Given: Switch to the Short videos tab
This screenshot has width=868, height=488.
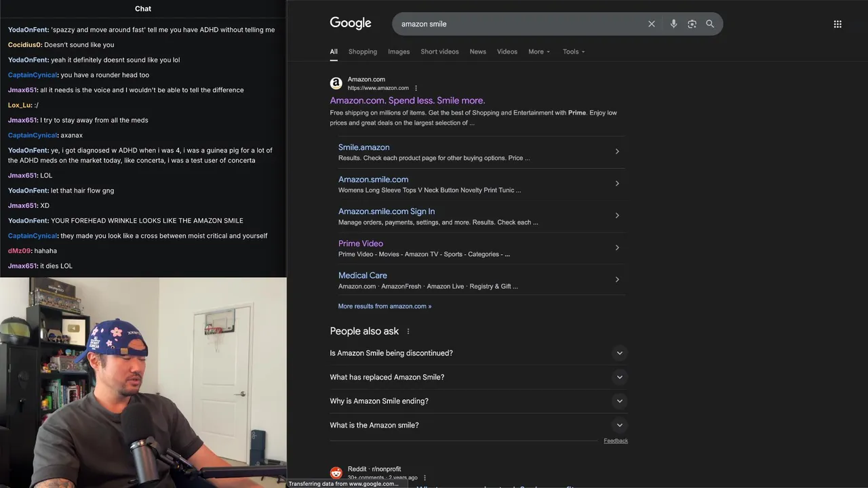Looking at the screenshot, I should coord(439,52).
